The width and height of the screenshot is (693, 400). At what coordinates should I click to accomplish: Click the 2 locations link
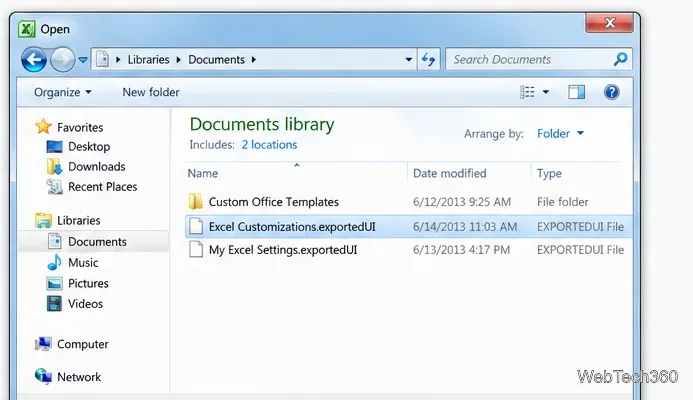coord(269,145)
